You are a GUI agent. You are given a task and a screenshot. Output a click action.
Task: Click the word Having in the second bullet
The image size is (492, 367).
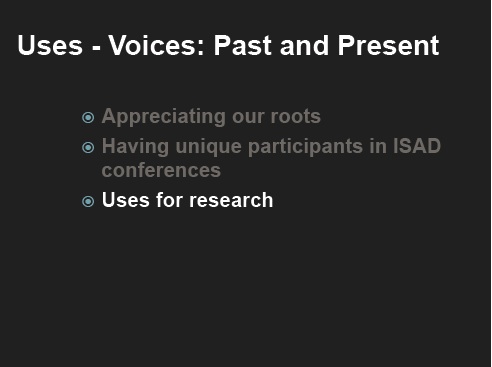pyautogui.click(x=135, y=147)
